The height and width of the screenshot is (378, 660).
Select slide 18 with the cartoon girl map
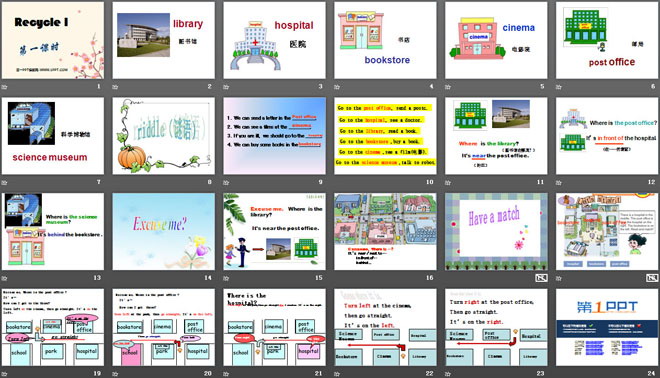[x=607, y=232]
